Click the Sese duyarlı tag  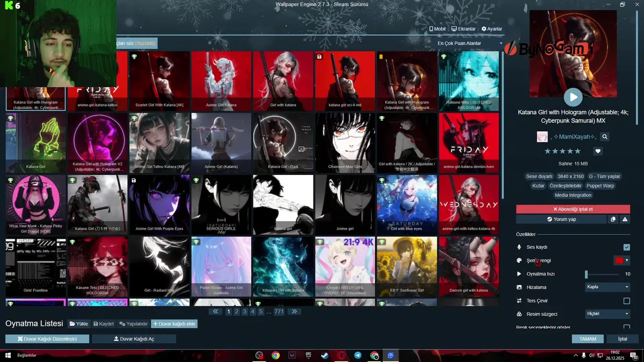[x=539, y=176]
